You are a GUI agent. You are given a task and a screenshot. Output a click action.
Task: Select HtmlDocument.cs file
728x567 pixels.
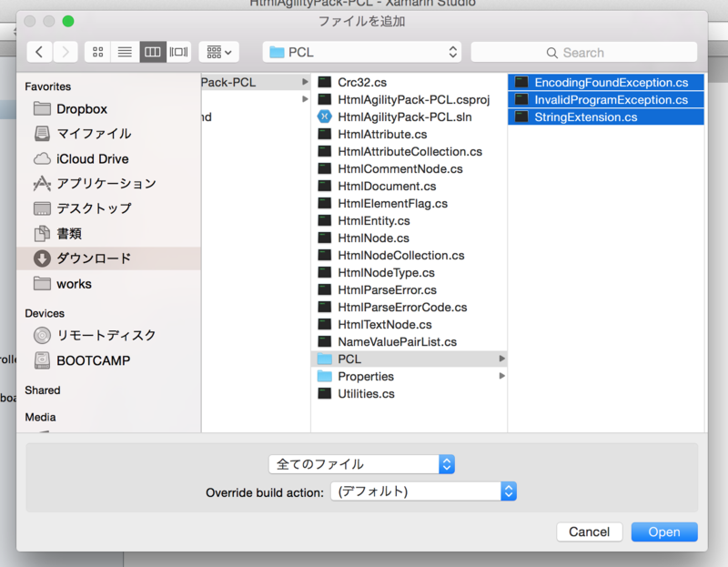tap(409, 186)
